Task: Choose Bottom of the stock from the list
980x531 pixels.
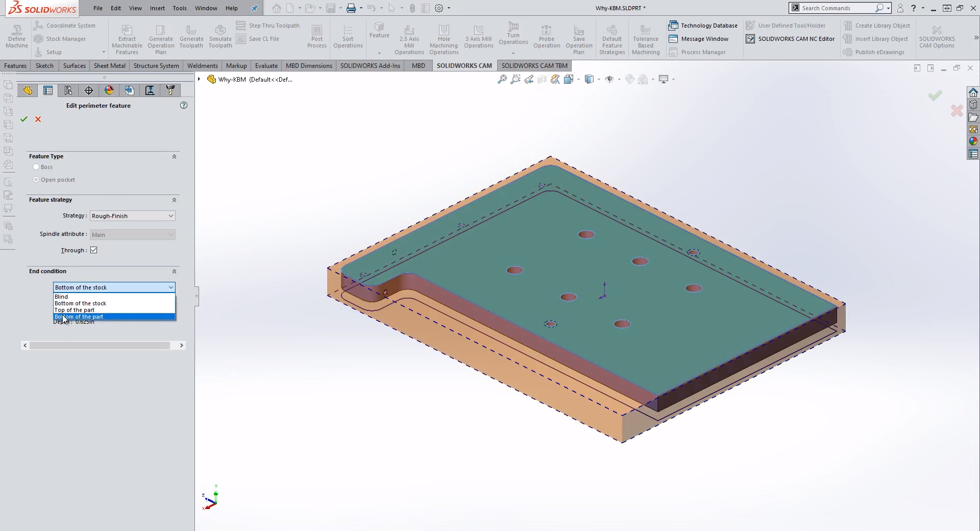Action: [x=114, y=303]
